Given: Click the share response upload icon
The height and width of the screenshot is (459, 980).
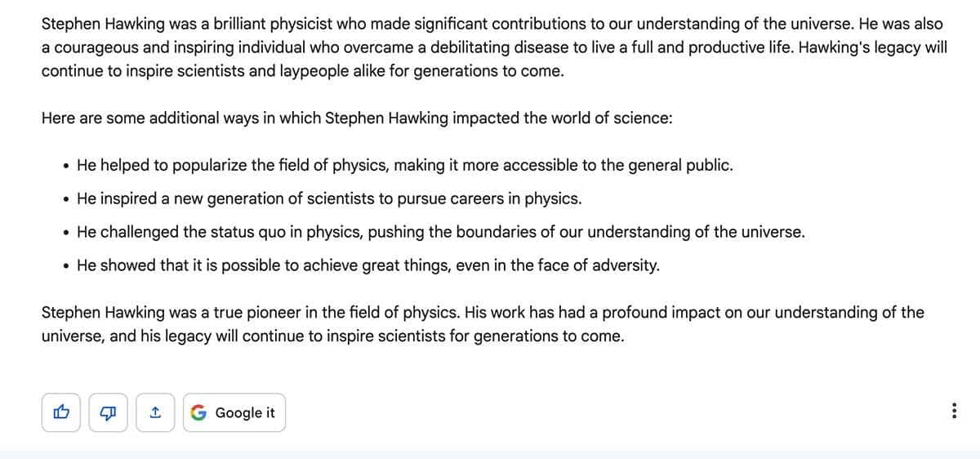Looking at the screenshot, I should (154, 413).
